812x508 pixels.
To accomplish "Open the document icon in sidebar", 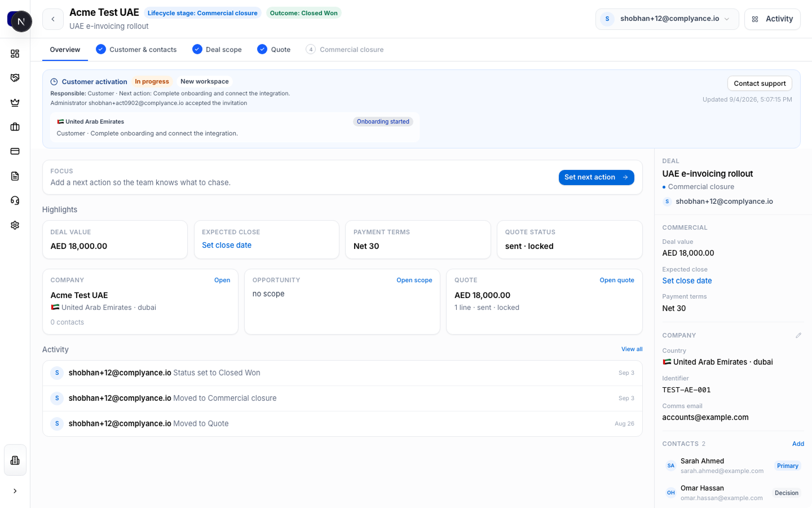I will click(15, 176).
